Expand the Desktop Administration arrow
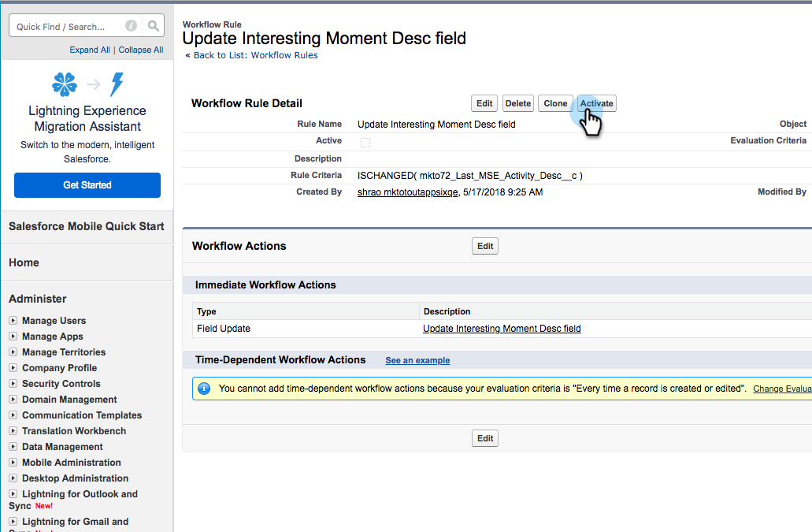The height and width of the screenshot is (532, 812). pos(13,478)
